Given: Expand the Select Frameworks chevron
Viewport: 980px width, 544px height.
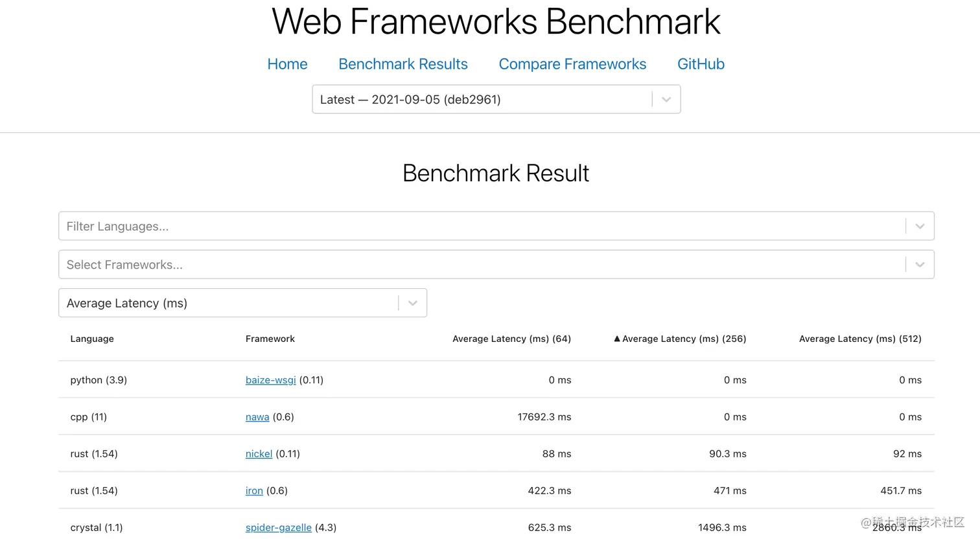Looking at the screenshot, I should pyautogui.click(x=920, y=264).
